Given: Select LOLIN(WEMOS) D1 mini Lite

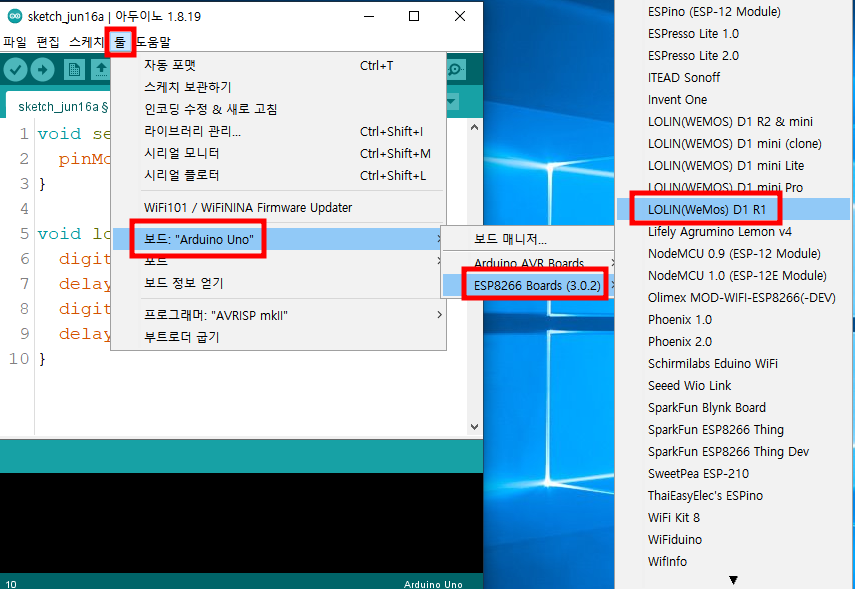Looking at the screenshot, I should pyautogui.click(x=733, y=166).
